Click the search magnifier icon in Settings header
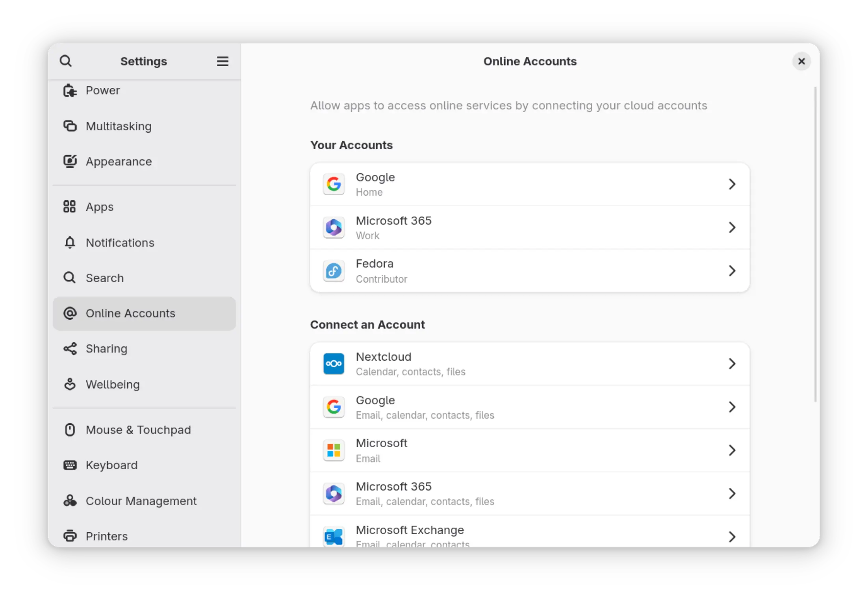 click(65, 61)
